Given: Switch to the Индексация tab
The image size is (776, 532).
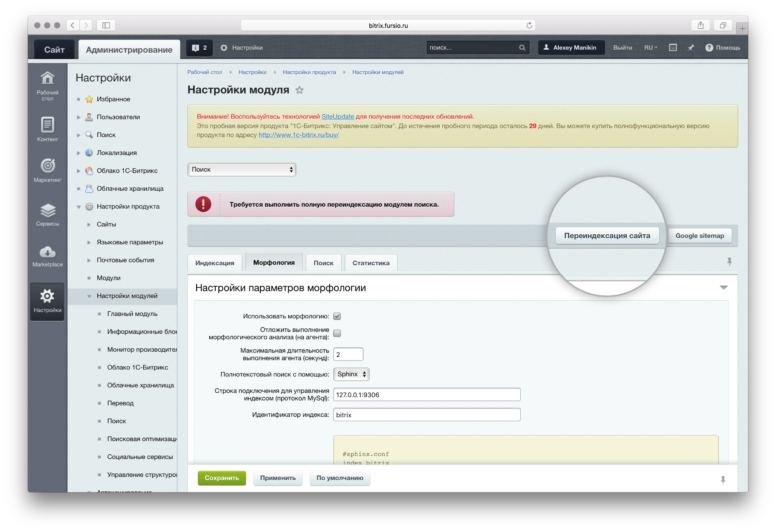Looking at the screenshot, I should (215, 263).
